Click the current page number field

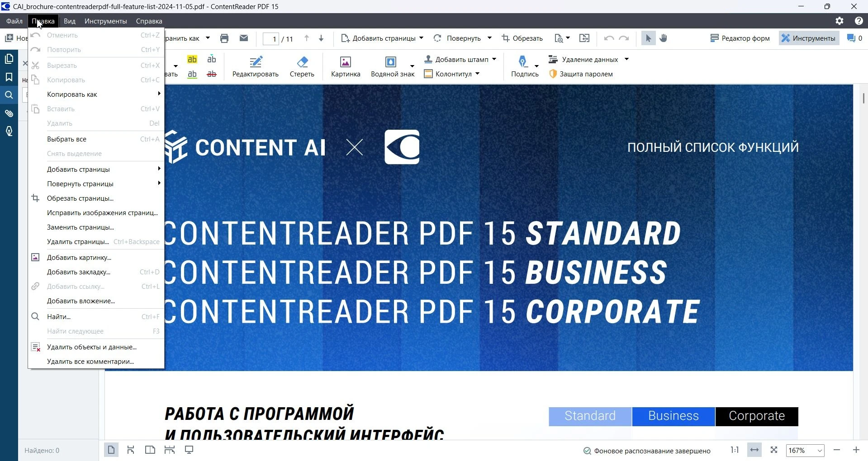[x=271, y=39]
